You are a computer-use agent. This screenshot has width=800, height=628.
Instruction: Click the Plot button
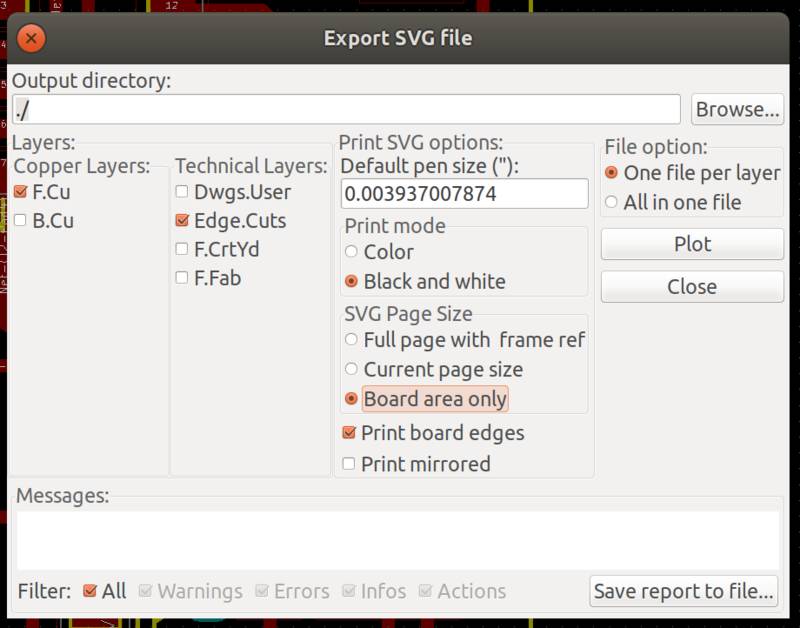point(692,243)
